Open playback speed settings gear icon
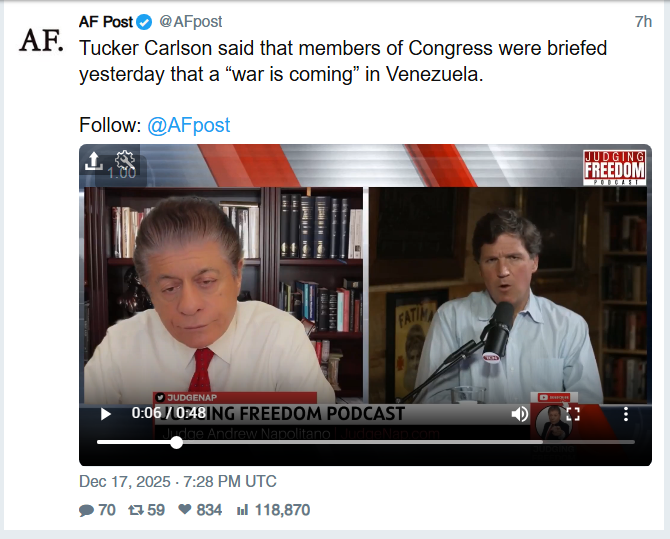Image resolution: width=670 pixels, height=539 pixels. point(125,163)
